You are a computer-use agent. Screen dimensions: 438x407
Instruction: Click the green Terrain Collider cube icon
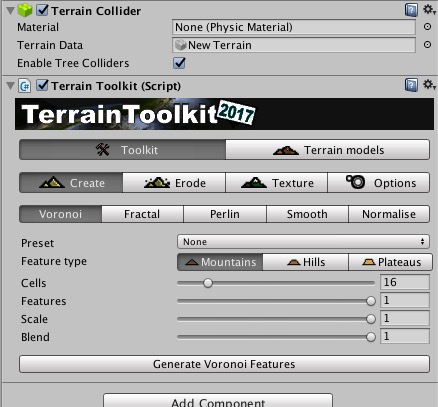[25, 10]
